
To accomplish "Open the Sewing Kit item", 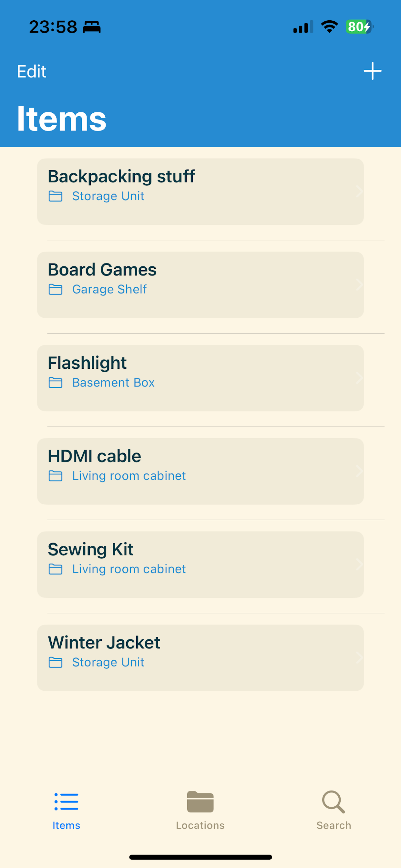I will click(200, 564).
